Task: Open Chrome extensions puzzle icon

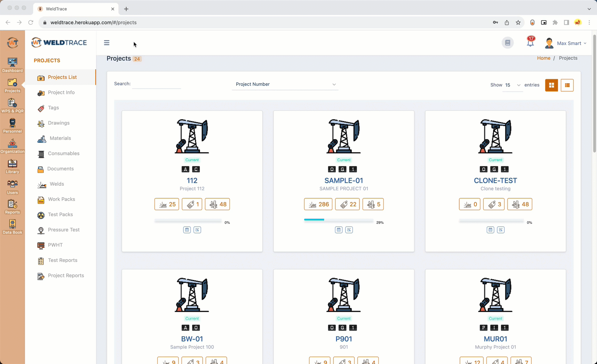Action: coord(555,22)
